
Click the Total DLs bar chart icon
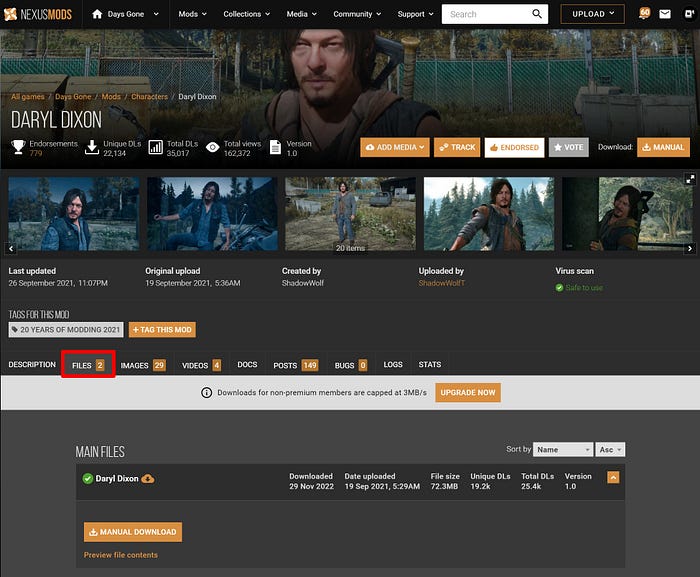155,147
